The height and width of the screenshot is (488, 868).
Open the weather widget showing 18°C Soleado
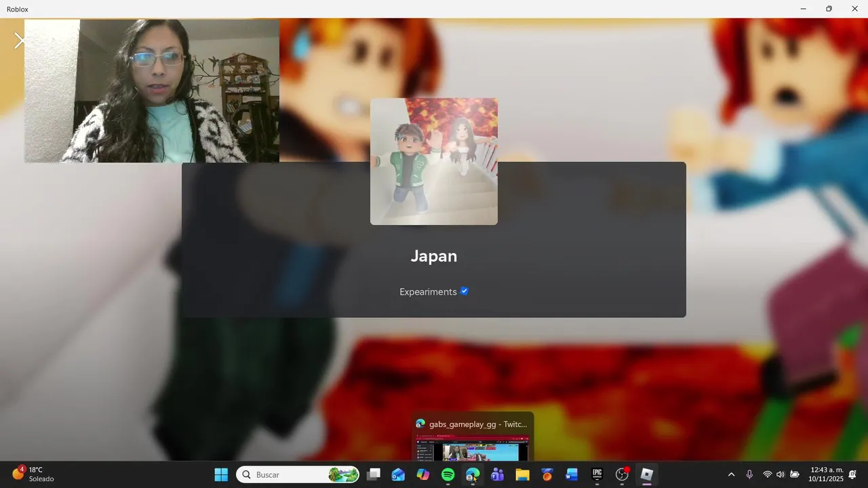pyautogui.click(x=33, y=474)
